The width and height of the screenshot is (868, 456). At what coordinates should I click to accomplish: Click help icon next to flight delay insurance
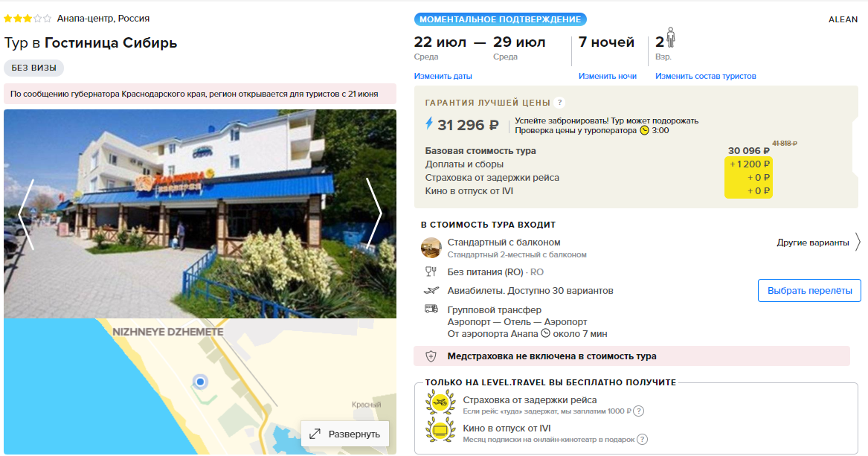point(638,411)
